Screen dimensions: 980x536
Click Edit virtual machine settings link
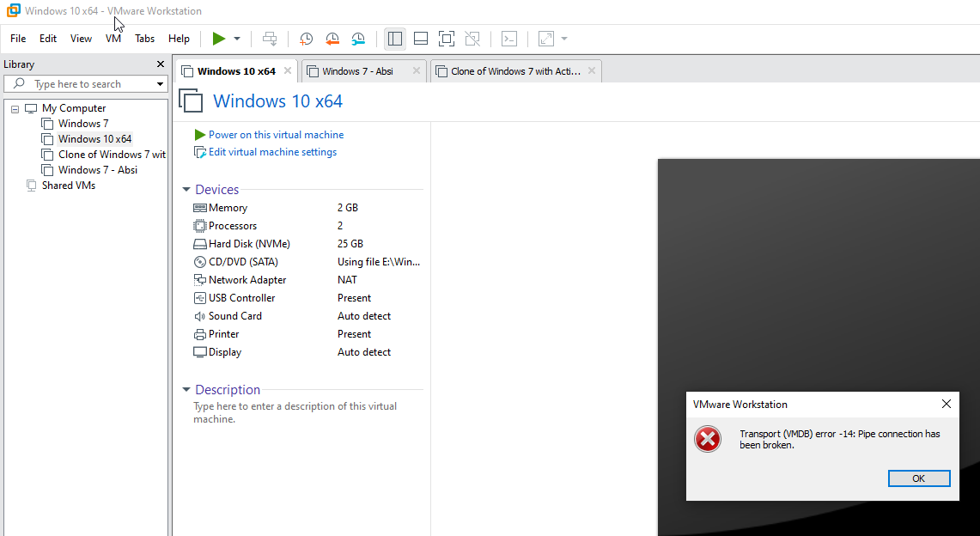point(272,152)
